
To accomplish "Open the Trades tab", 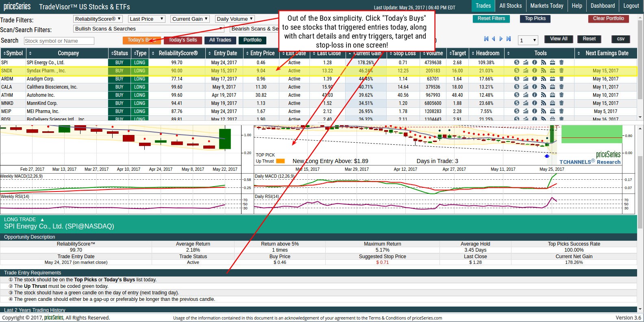I will pos(483,6).
